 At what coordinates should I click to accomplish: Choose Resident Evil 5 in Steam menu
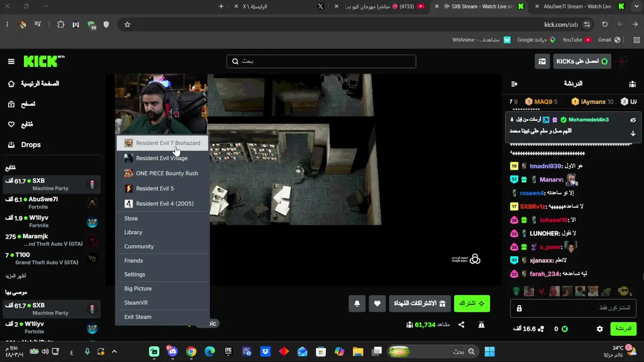click(163, 189)
